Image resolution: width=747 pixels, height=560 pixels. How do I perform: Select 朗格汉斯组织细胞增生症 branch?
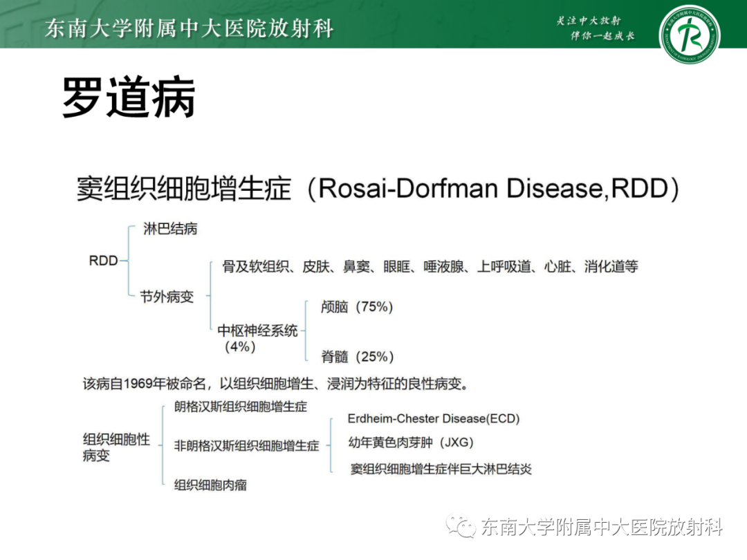point(241,407)
